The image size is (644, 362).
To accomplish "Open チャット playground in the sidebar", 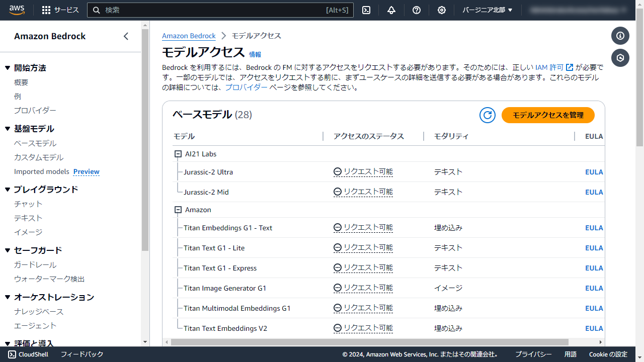I will [x=28, y=204].
